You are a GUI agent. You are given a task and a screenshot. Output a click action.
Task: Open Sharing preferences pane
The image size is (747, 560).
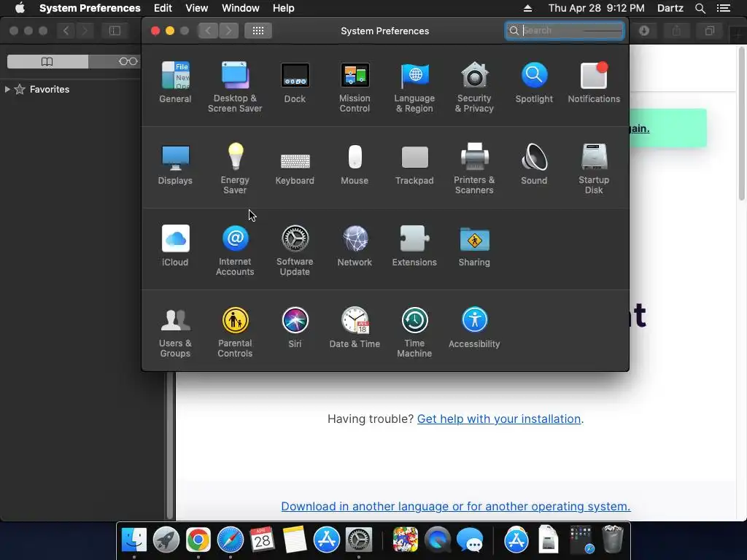pos(474,246)
